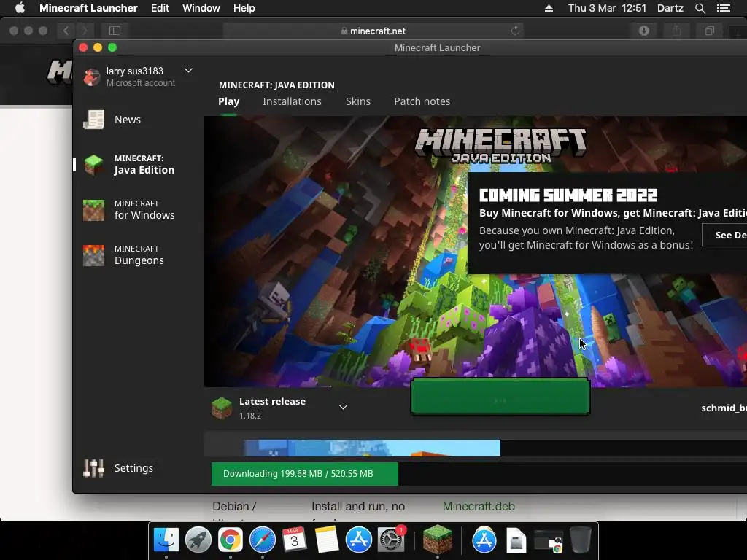Click the download progress bar
This screenshot has width=747, height=560.
click(479, 474)
